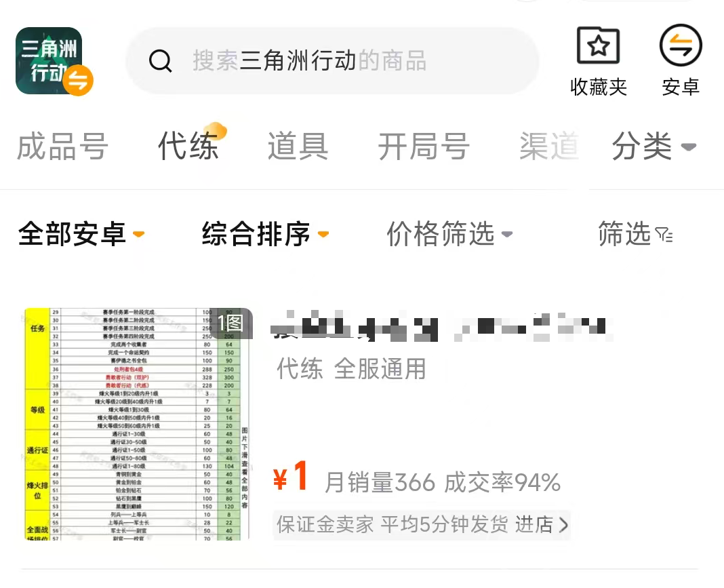The image size is (724, 588).
Task: Click the magnifier search icon
Action: click(x=160, y=61)
